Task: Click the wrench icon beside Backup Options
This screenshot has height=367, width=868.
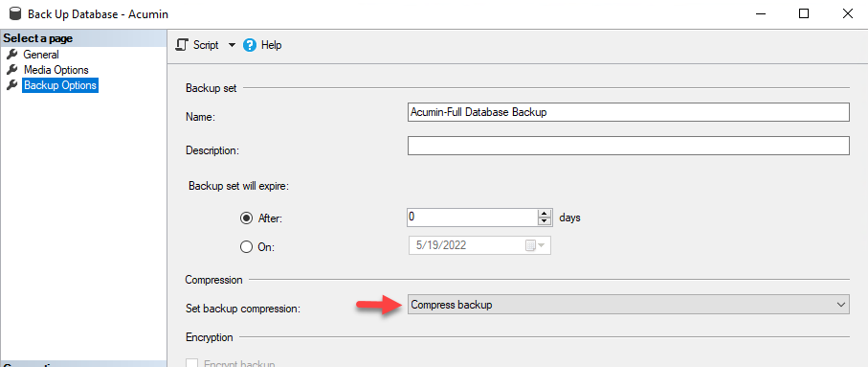Action: coord(11,85)
